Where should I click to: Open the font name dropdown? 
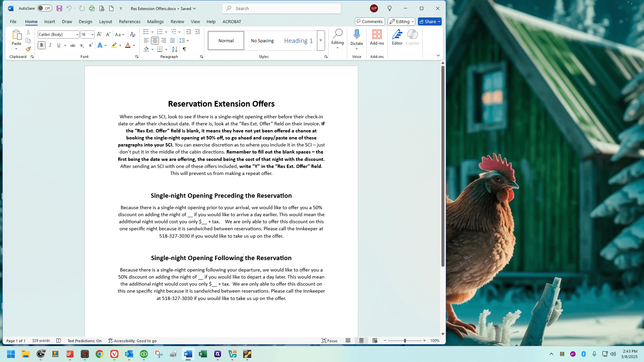pyautogui.click(x=77, y=35)
